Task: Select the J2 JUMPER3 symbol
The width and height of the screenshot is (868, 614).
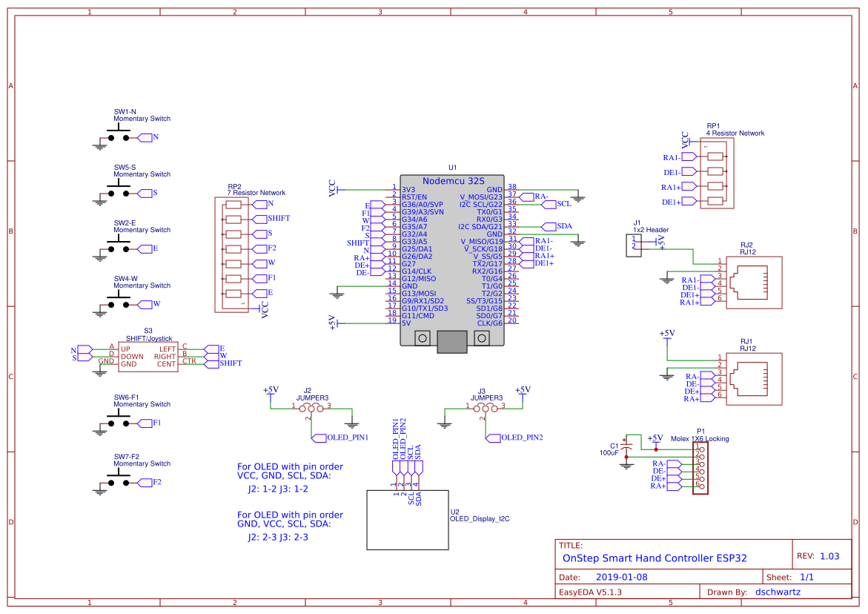Action: tap(311, 409)
